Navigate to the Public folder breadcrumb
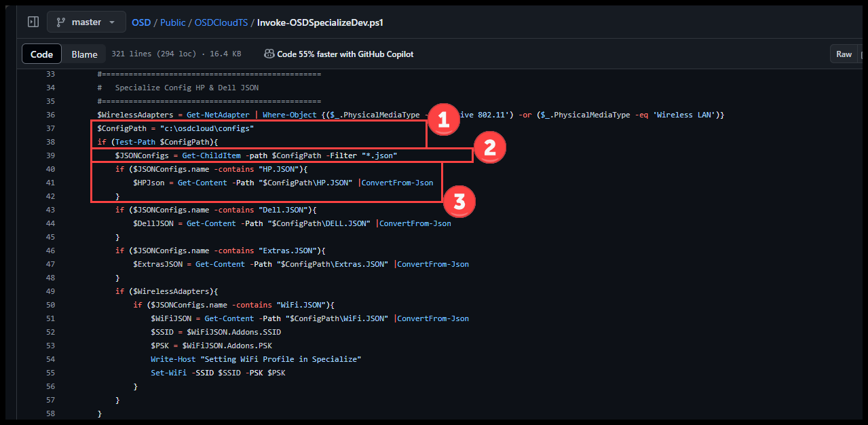Image resolution: width=868 pixels, height=425 pixels. coord(172,22)
